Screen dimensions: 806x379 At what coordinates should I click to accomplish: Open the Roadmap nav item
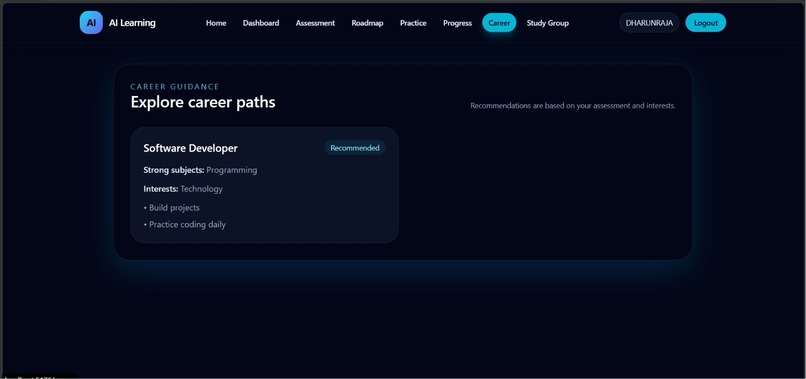click(368, 23)
